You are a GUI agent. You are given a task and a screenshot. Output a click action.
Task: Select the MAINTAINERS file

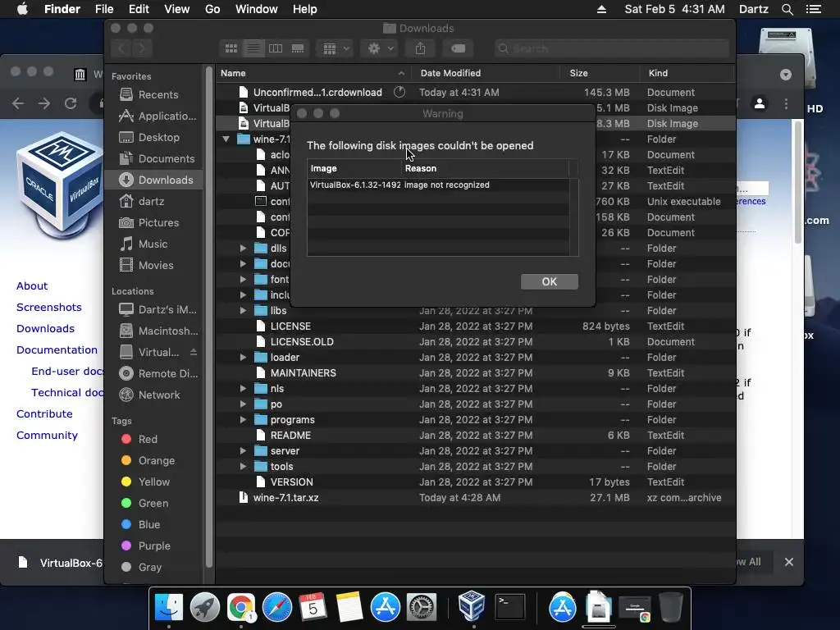475,373
